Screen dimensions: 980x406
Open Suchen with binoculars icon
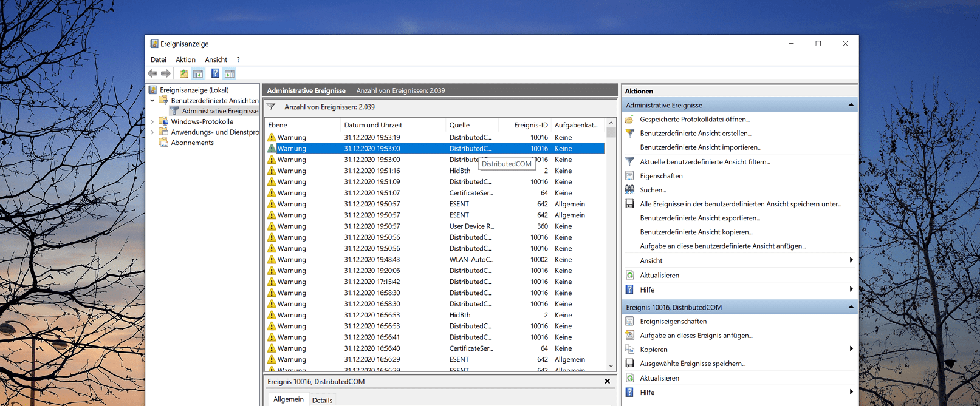[x=630, y=190]
